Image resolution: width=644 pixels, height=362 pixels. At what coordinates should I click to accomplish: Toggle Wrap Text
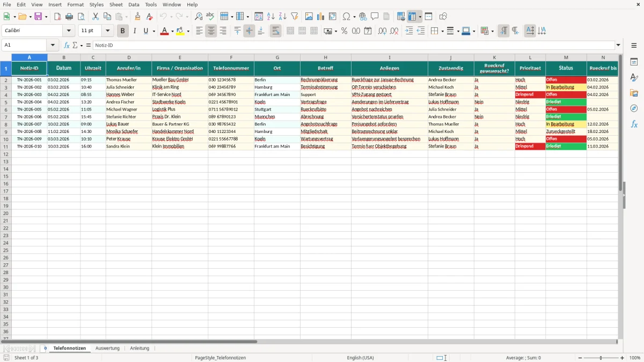pyautogui.click(x=275, y=31)
